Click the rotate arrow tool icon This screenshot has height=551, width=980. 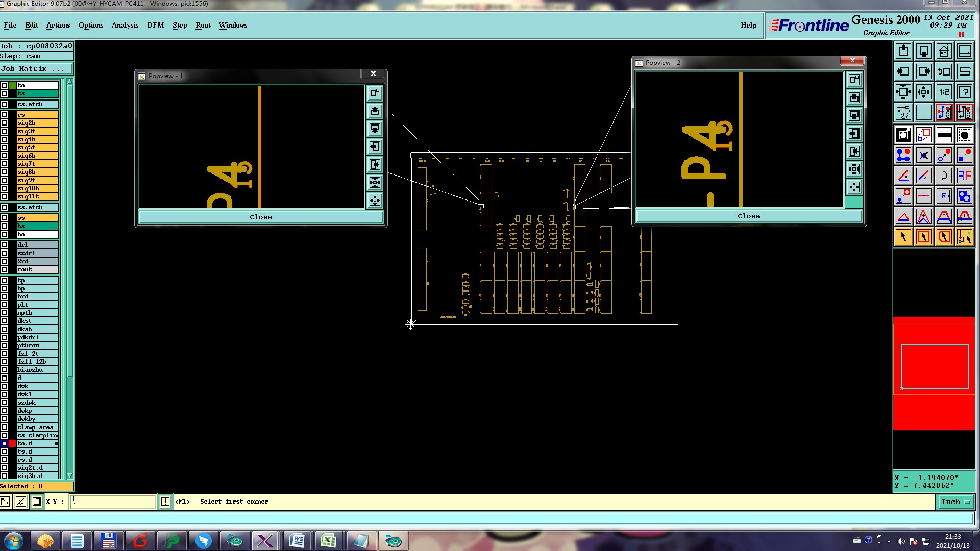coord(944,176)
